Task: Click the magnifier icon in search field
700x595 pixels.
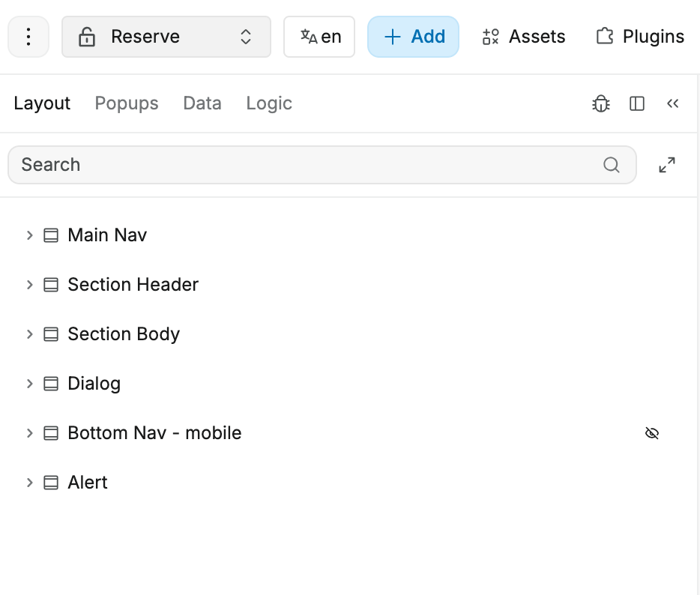Action: click(612, 165)
